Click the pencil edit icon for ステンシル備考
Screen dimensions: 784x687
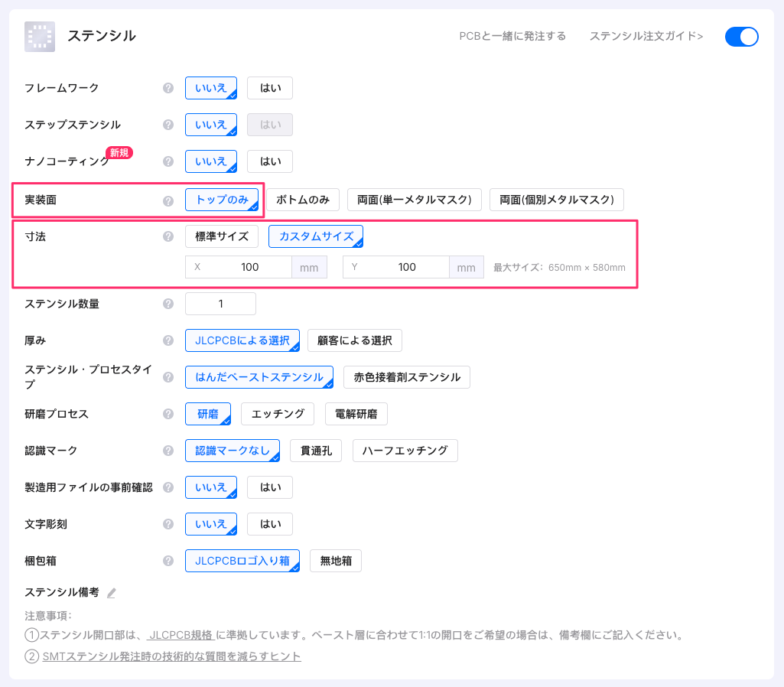point(112,593)
